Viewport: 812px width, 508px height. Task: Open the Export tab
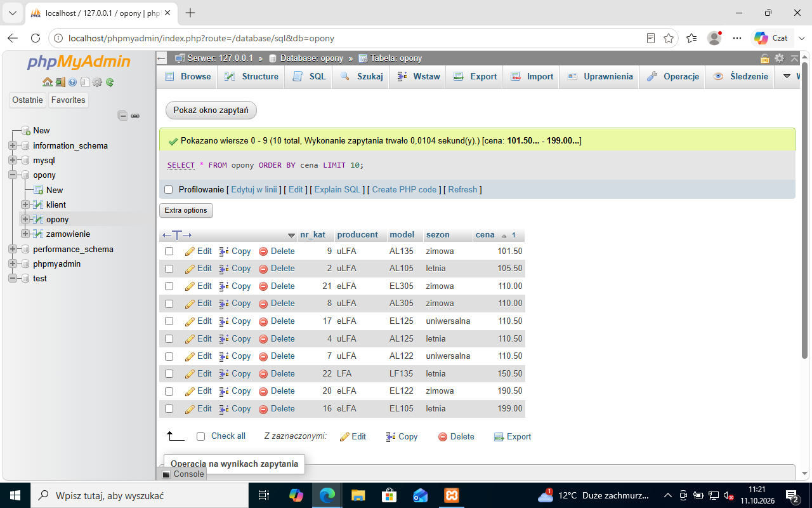coord(475,76)
